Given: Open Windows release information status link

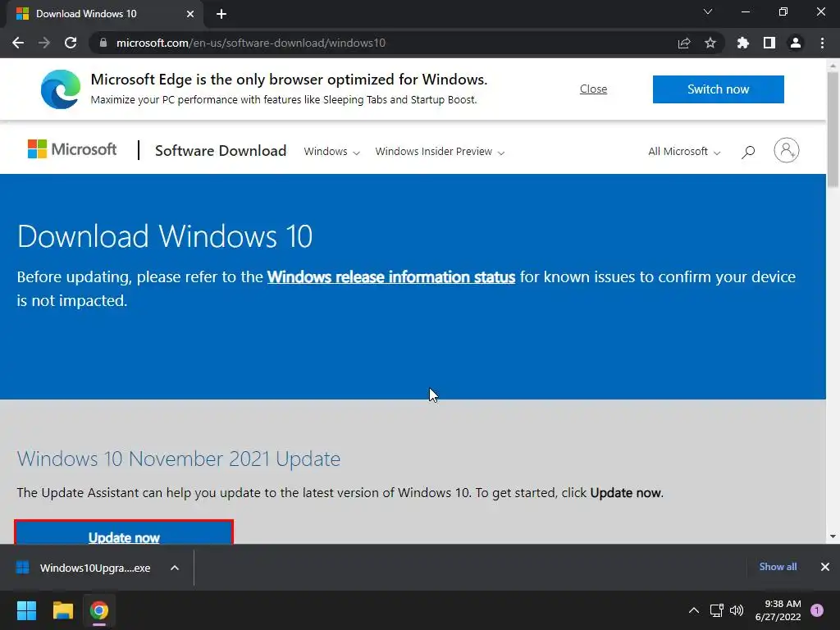Looking at the screenshot, I should coord(391,277).
